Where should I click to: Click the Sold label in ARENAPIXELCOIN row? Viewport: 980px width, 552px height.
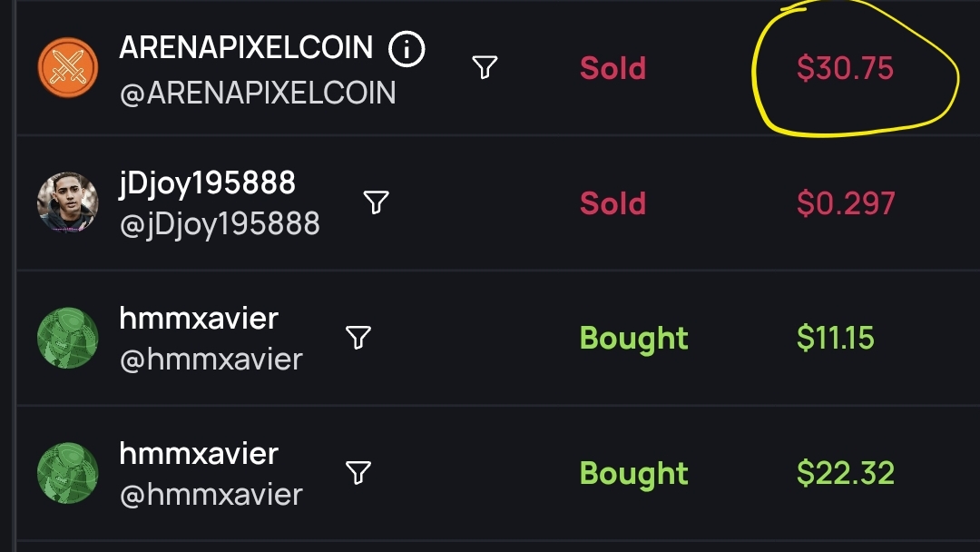coord(612,68)
